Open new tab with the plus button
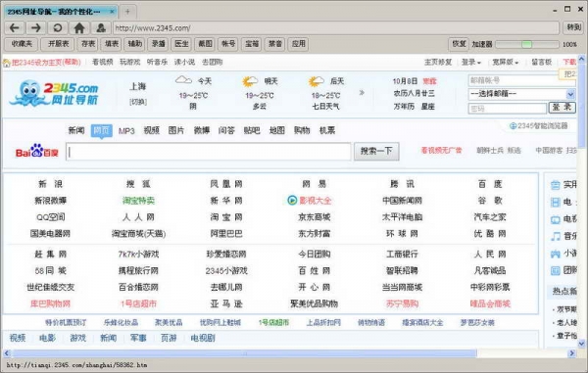Image resolution: width=588 pixels, height=373 pixels. pos(127,12)
